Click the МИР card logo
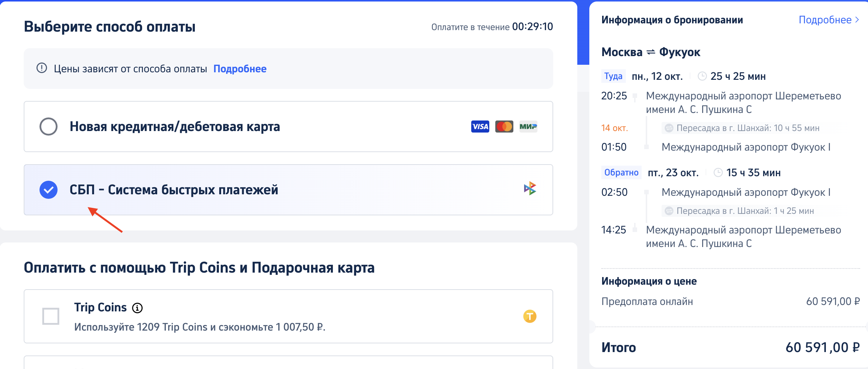The height and width of the screenshot is (369, 868). pyautogui.click(x=528, y=127)
